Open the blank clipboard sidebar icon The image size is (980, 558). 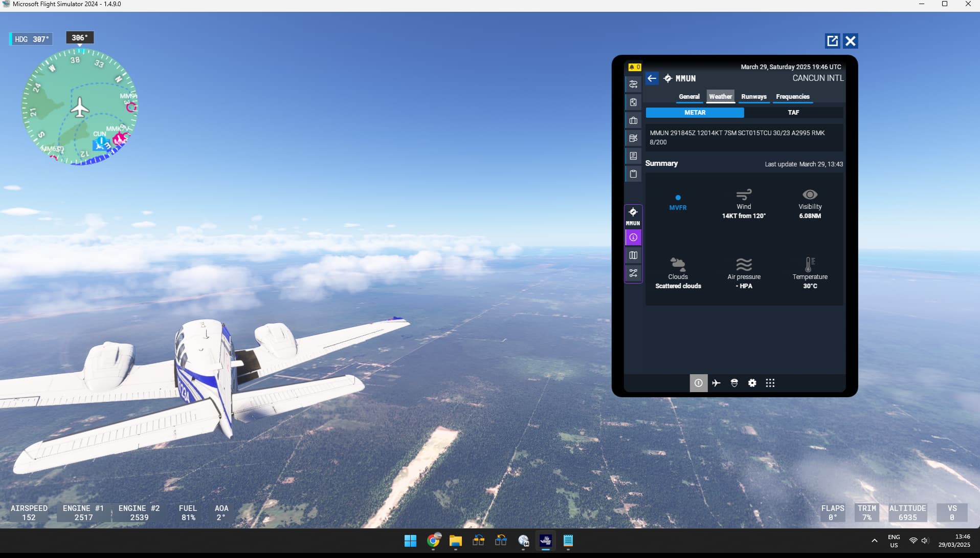pos(633,174)
